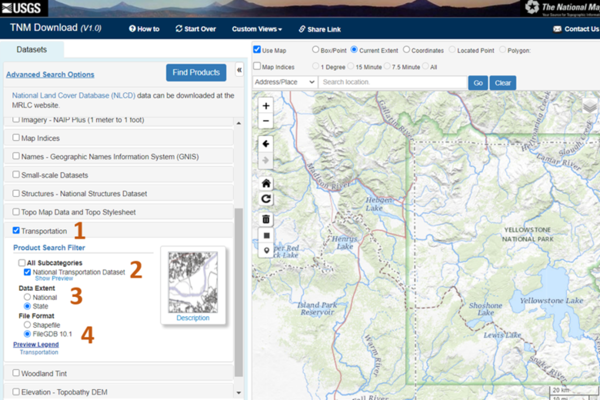Follow the National Land Cover Database link

click(x=73, y=95)
